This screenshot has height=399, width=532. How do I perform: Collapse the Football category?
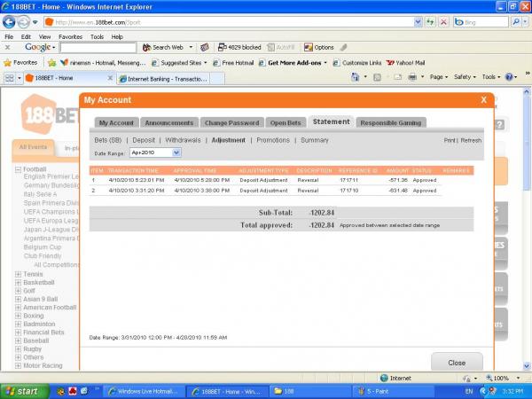pos(18,168)
